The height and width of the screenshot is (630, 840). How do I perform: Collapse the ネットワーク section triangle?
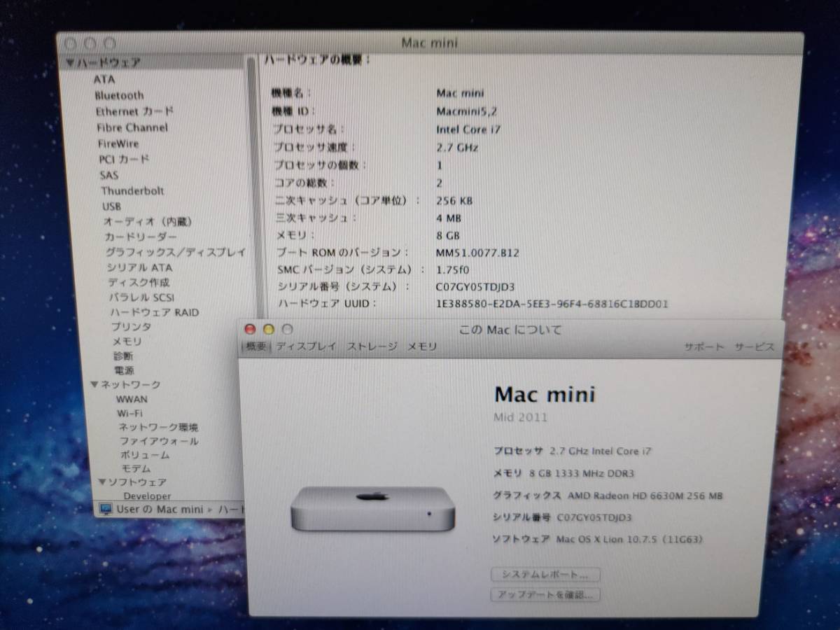tap(94, 384)
